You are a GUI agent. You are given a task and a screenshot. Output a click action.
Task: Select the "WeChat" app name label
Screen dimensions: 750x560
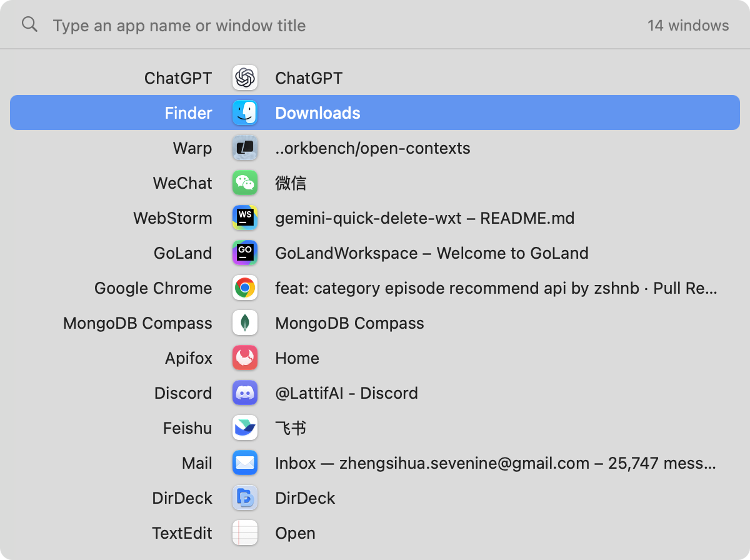[182, 183]
